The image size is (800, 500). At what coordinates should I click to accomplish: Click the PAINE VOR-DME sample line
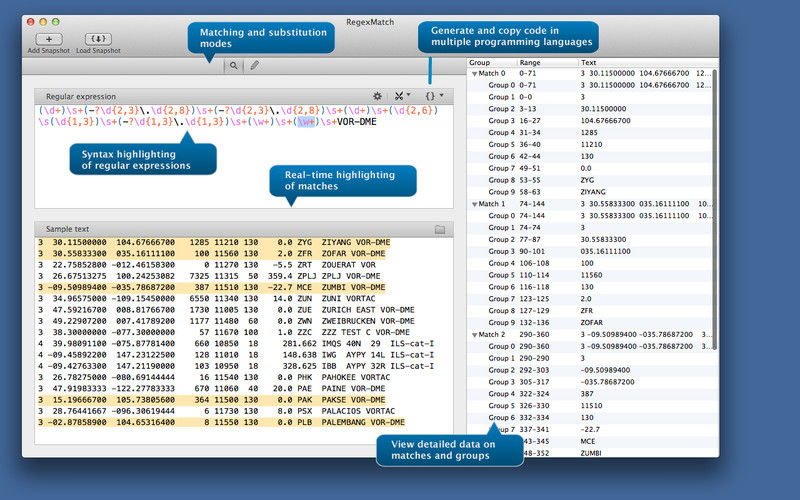click(x=212, y=388)
